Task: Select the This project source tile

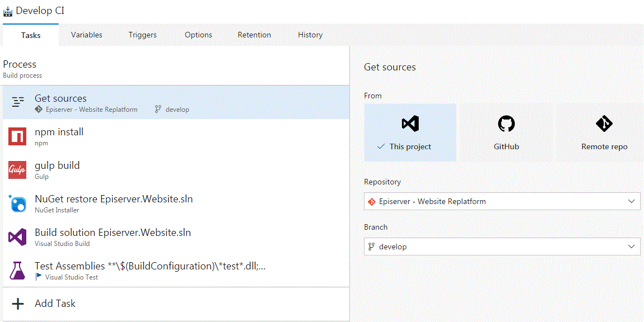Action: coord(410,132)
